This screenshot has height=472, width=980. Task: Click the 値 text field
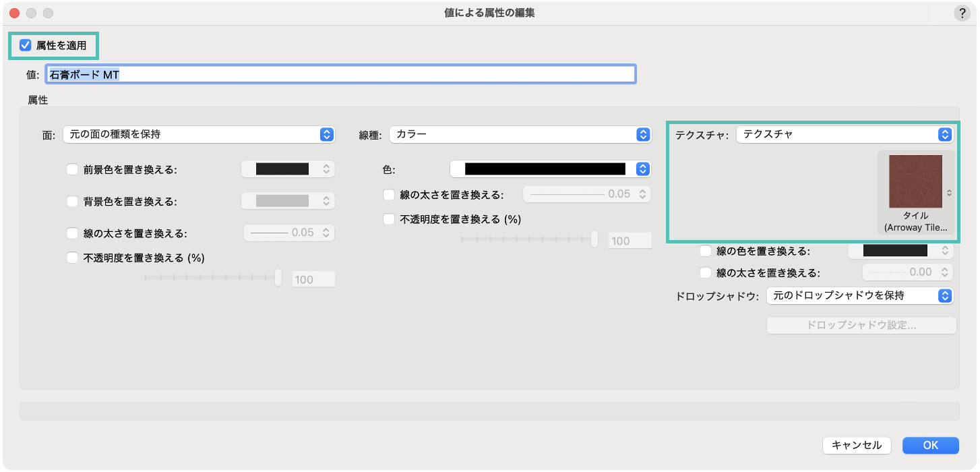pyautogui.click(x=340, y=74)
